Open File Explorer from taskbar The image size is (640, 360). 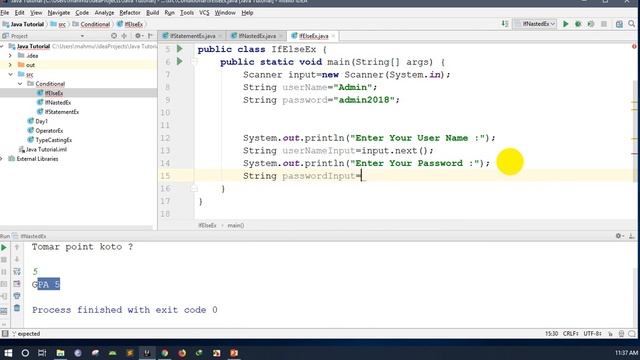pos(60,353)
